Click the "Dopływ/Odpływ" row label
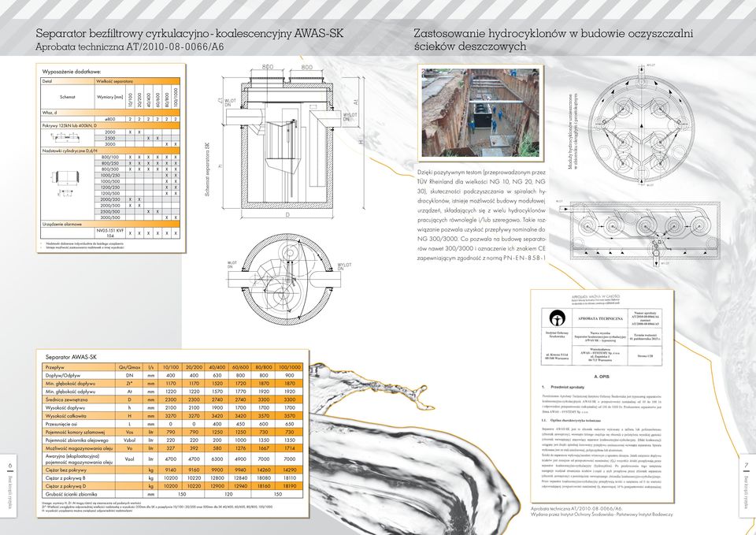Screen dimensions: 756x535 63,375
